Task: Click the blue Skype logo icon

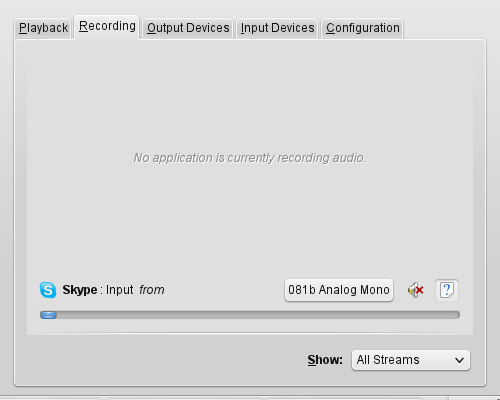Action: [x=48, y=290]
